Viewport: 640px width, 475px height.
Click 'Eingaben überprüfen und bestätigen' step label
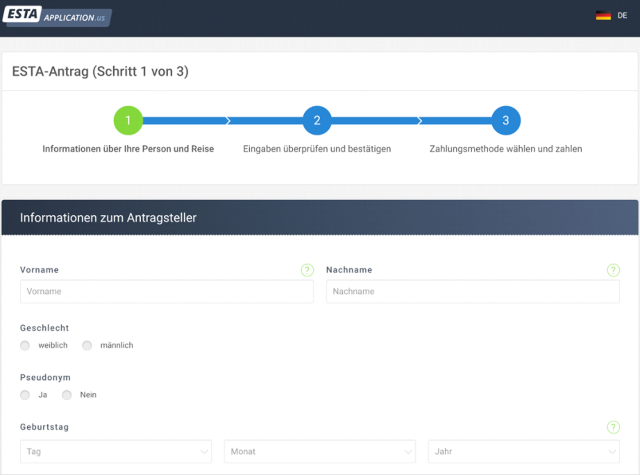317,149
